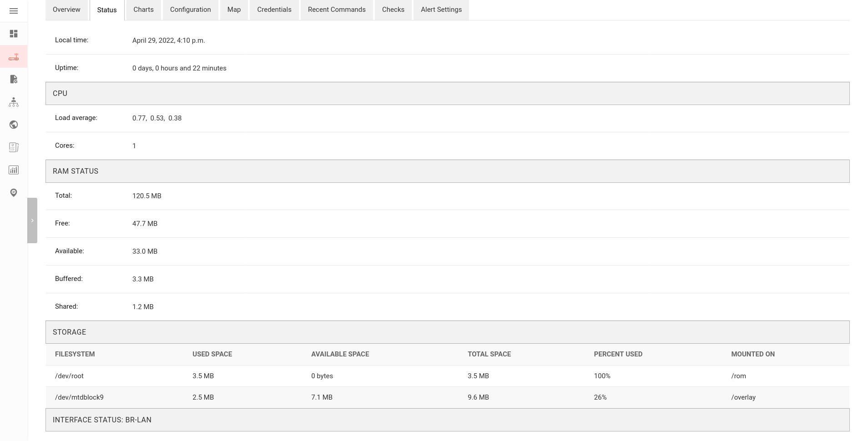View the Credentials tab
Image resolution: width=868 pixels, height=441 pixels.
tap(274, 10)
